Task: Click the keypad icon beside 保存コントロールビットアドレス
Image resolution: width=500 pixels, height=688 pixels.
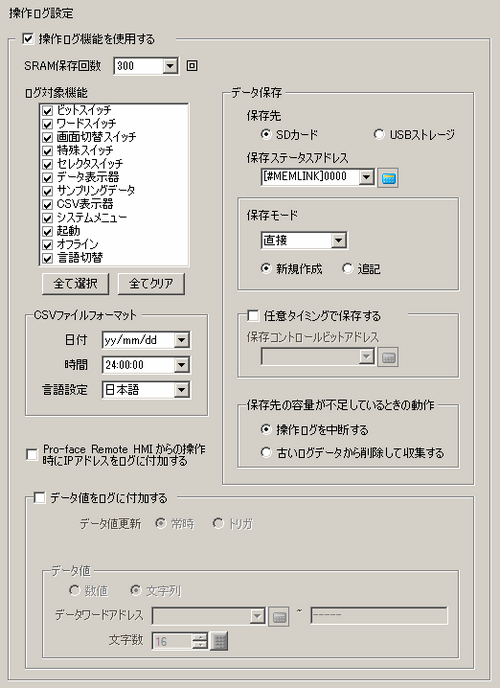Action: coord(388,357)
